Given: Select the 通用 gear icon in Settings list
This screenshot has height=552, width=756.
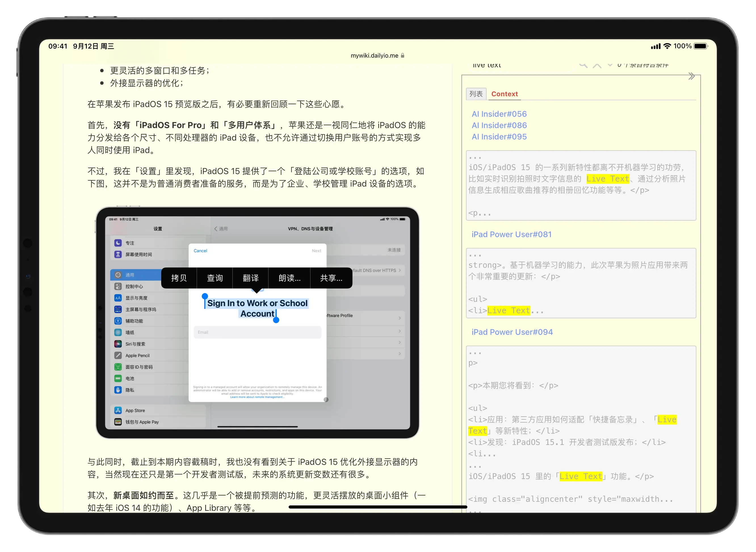Looking at the screenshot, I should tap(118, 275).
